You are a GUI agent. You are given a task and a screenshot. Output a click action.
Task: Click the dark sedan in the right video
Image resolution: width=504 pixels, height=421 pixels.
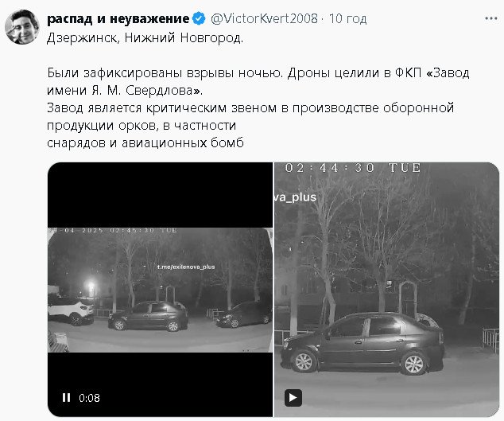pyautogui.click(x=362, y=344)
